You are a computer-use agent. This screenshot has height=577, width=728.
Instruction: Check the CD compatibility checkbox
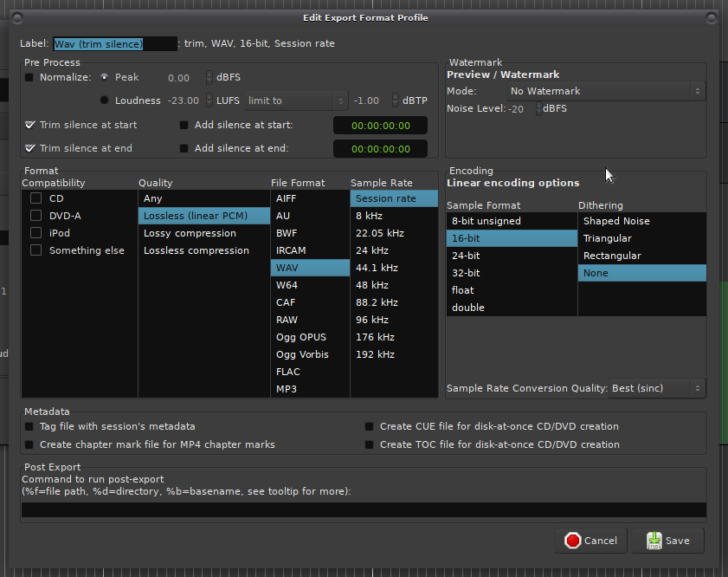click(35, 198)
